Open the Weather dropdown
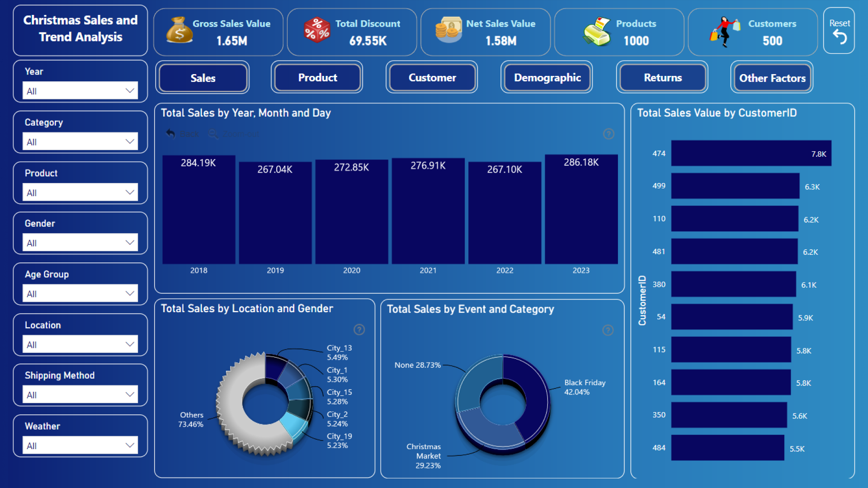868x488 pixels. [x=80, y=446]
